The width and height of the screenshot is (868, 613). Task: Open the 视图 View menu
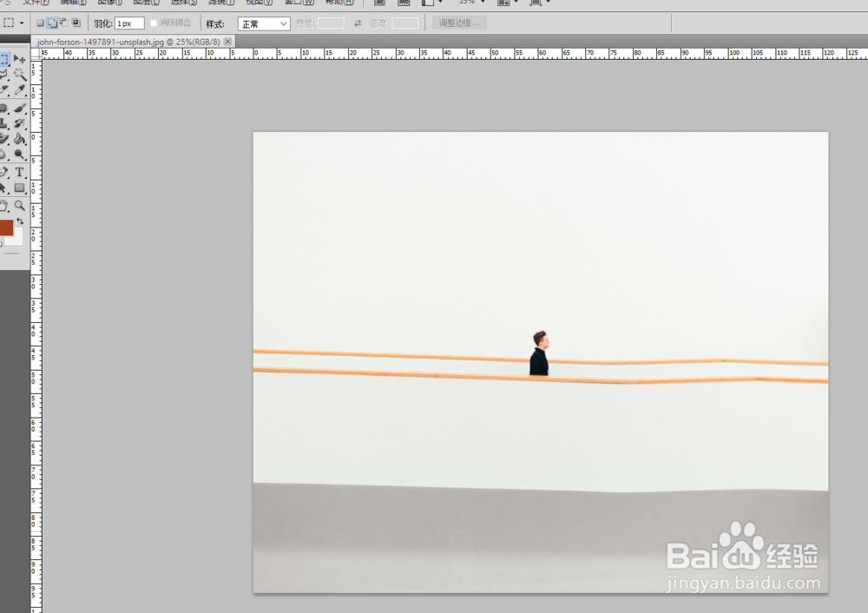pyautogui.click(x=259, y=3)
